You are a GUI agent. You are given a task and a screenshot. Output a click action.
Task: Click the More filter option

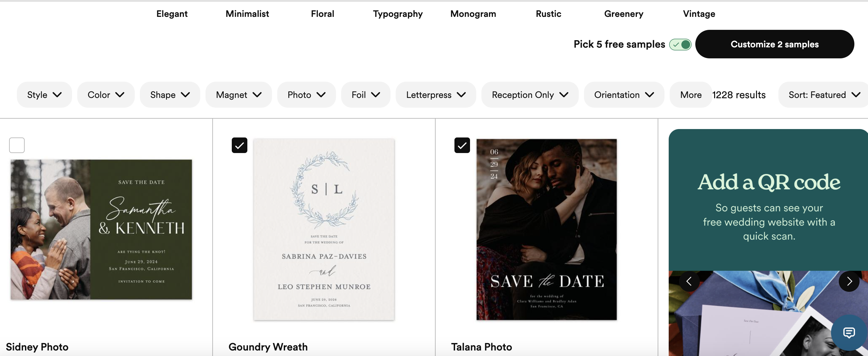691,94
